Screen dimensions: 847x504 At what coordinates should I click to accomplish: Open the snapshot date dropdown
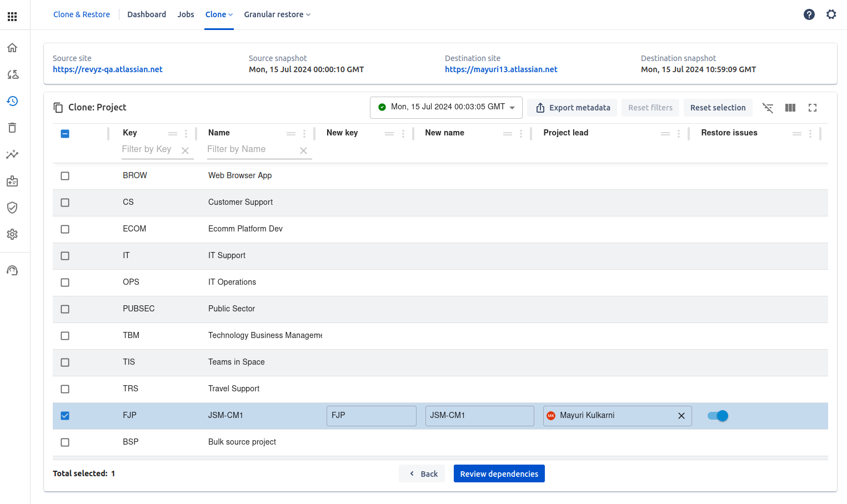click(446, 107)
